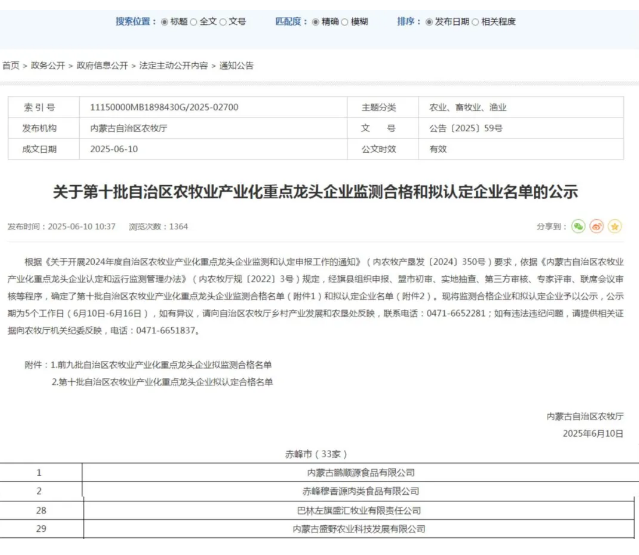This screenshot has height=555, width=639.
Task: Click the view count 浏览次数:1364
Action: pyautogui.click(x=159, y=227)
